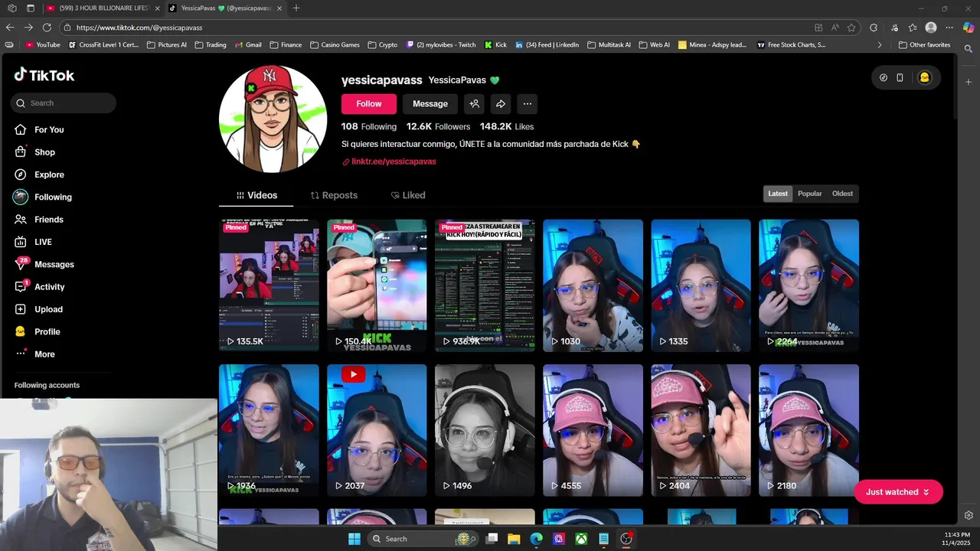Viewport: 980px width, 551px height.
Task: Open browser settings three-dot menu
Action: (x=949, y=28)
